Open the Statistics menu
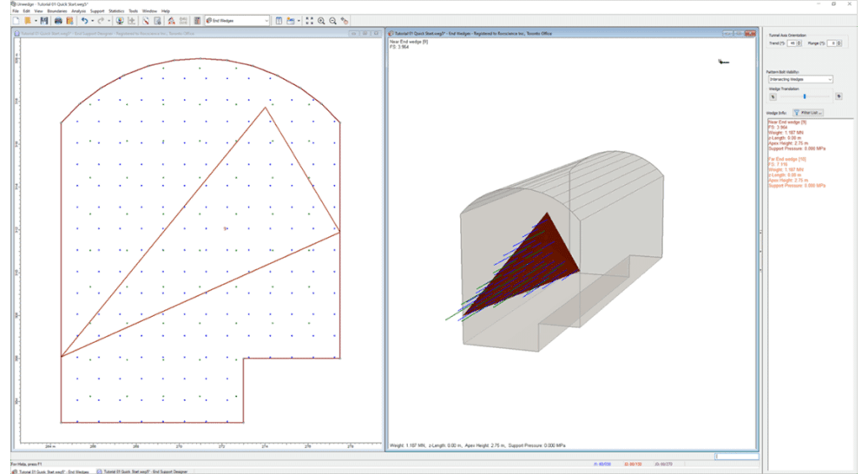Screen dimensions: 868x474 point(116,10)
